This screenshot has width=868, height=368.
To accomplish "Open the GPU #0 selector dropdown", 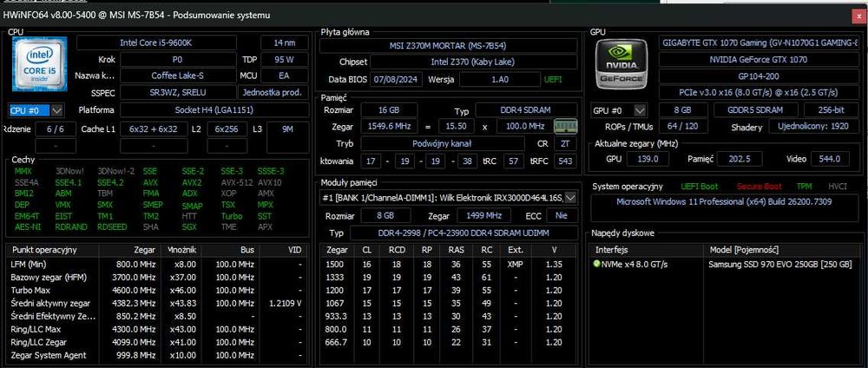I will (x=640, y=110).
